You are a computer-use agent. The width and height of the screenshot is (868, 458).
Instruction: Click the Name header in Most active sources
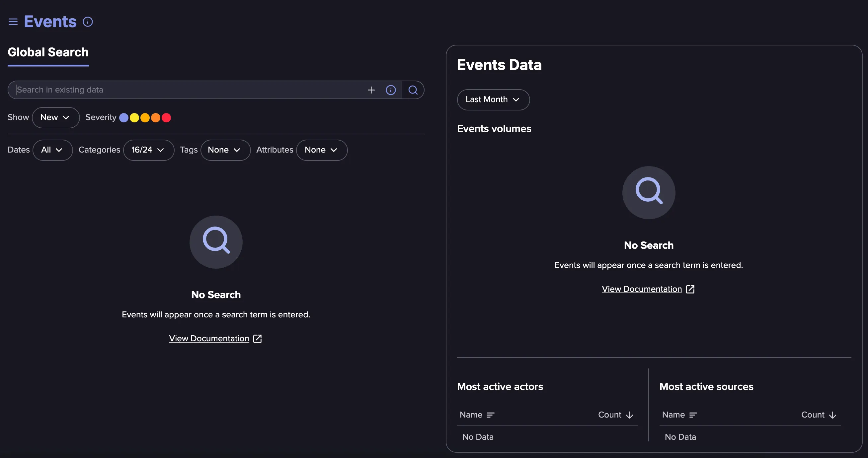673,415
